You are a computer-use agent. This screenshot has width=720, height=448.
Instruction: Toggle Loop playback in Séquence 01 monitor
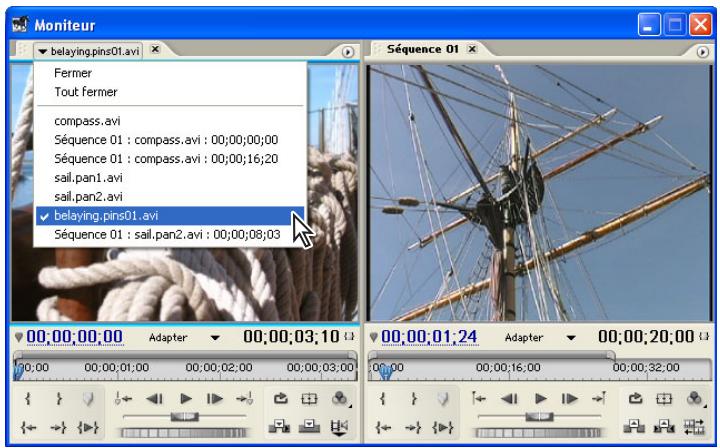[635, 398]
